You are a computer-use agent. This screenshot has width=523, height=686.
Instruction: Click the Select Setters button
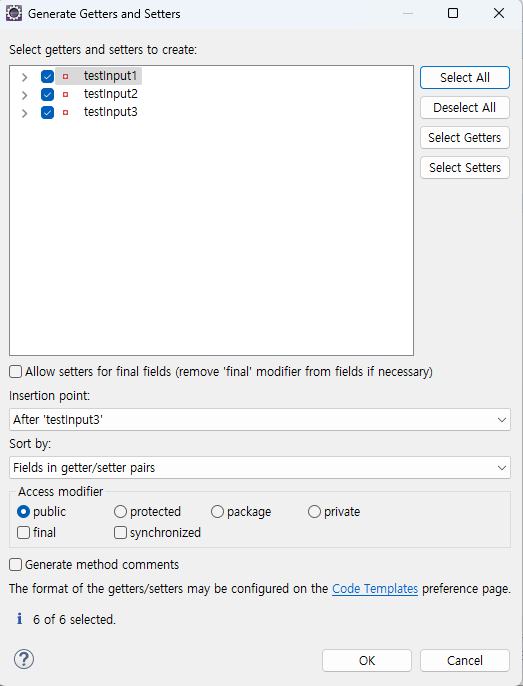pyautogui.click(x=465, y=168)
